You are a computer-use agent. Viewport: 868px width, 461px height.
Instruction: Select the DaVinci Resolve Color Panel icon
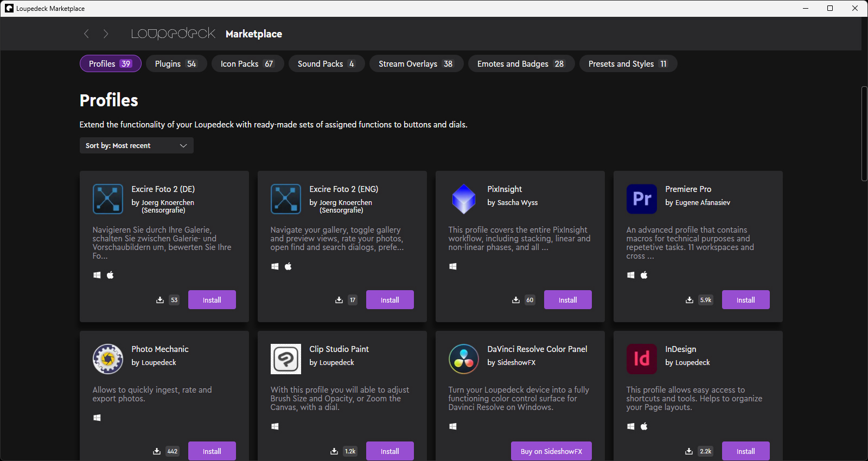[x=463, y=359]
